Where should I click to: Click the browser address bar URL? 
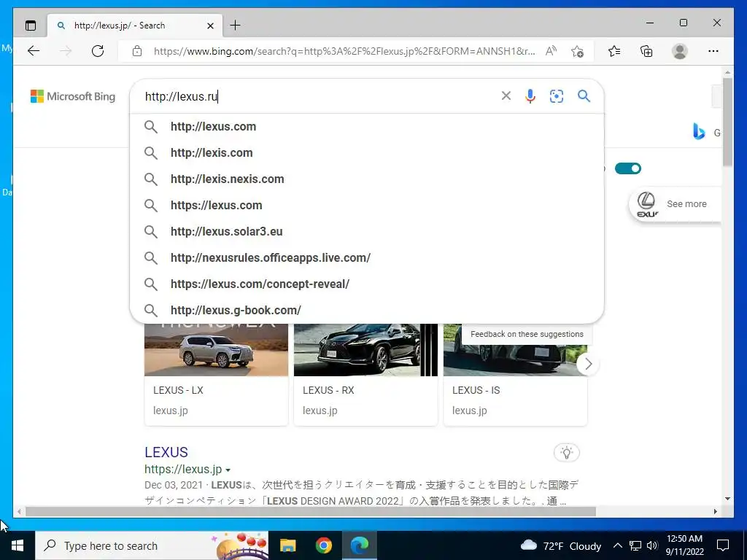[344, 51]
